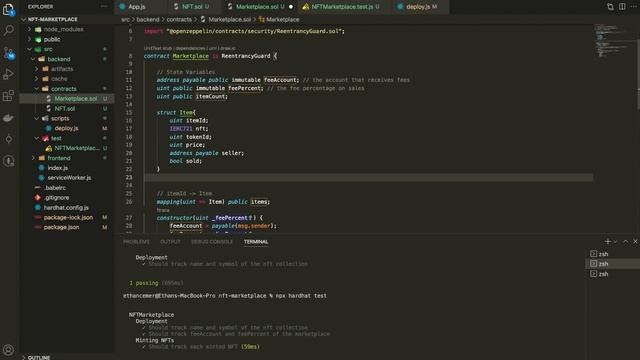This screenshot has height=360, width=640.
Task: Open the Search view in activity bar
Action: 9,31
